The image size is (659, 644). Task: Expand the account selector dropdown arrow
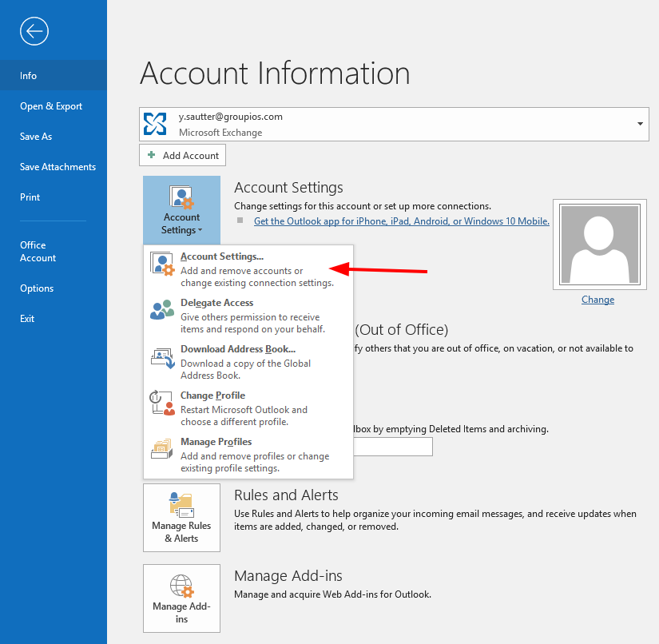click(x=640, y=125)
